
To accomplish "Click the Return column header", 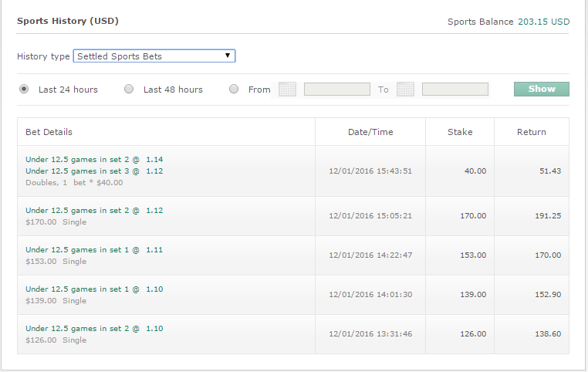I will (x=532, y=132).
